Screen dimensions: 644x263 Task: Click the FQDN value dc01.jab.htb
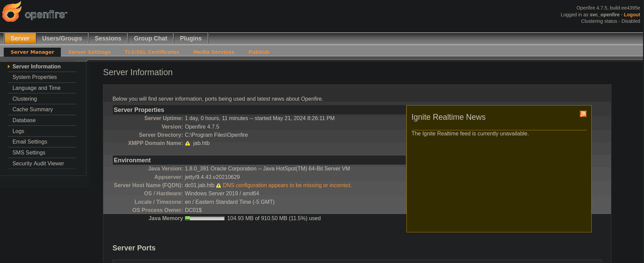point(199,185)
